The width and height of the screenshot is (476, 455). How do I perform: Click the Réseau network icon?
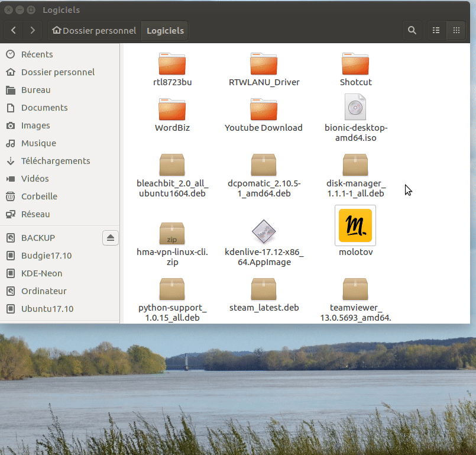point(11,214)
